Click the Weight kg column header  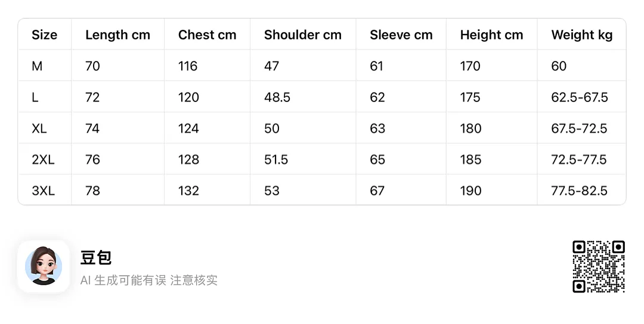click(582, 35)
